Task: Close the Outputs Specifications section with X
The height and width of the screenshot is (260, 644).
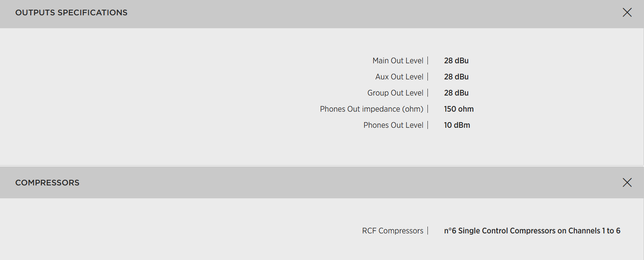Action: (x=627, y=12)
